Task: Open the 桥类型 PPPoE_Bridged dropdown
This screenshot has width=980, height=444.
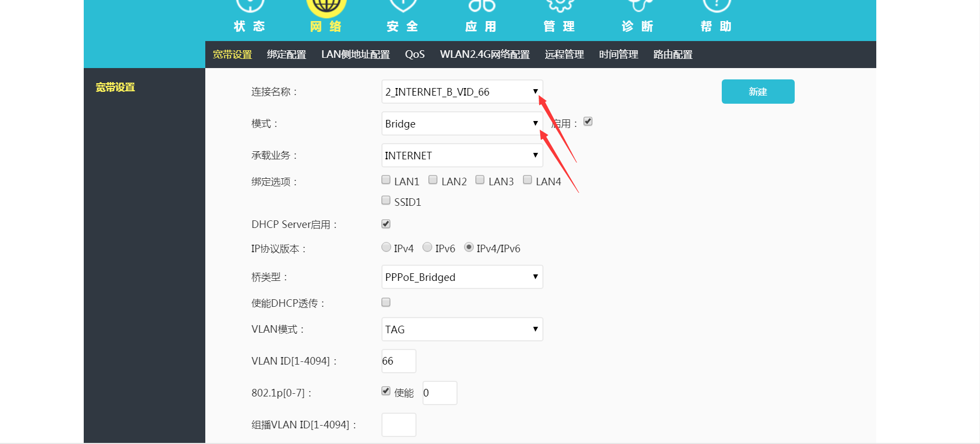Action: (x=462, y=277)
